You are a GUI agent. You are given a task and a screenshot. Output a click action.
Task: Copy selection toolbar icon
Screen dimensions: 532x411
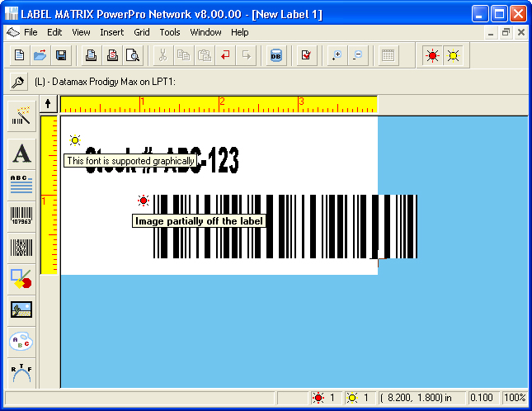(184, 55)
